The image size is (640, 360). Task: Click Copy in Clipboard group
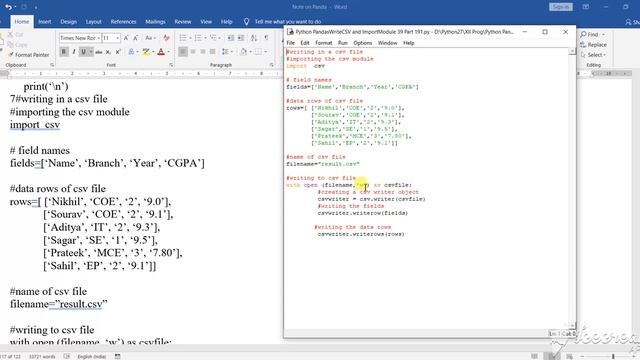click(x=17, y=44)
